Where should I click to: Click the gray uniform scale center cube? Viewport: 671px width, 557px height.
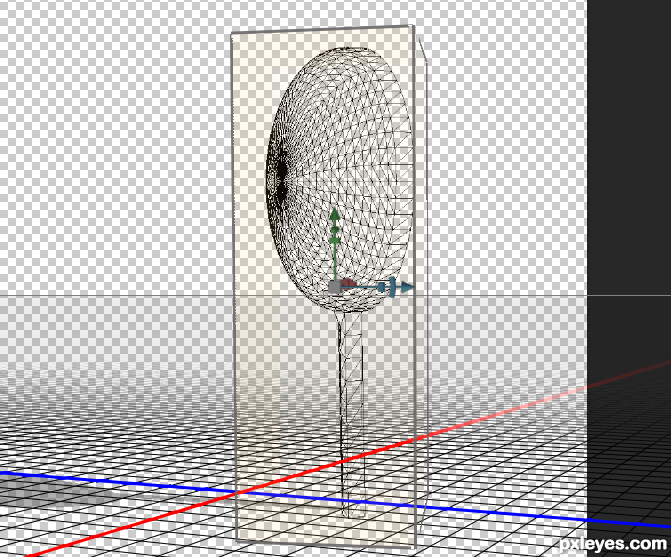(335, 287)
